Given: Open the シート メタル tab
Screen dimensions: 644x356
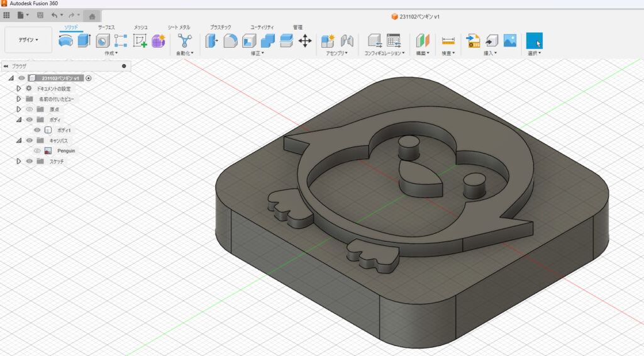Looking at the screenshot, I should (x=179, y=28).
